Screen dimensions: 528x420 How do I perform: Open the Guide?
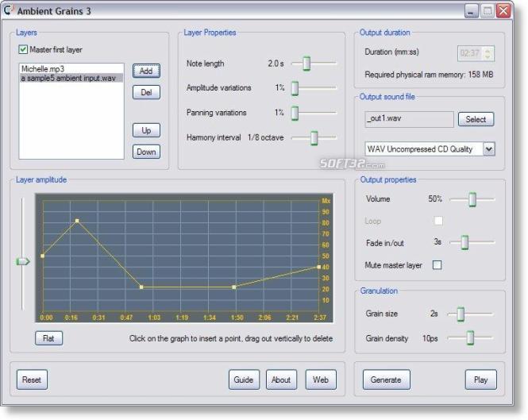click(x=244, y=380)
